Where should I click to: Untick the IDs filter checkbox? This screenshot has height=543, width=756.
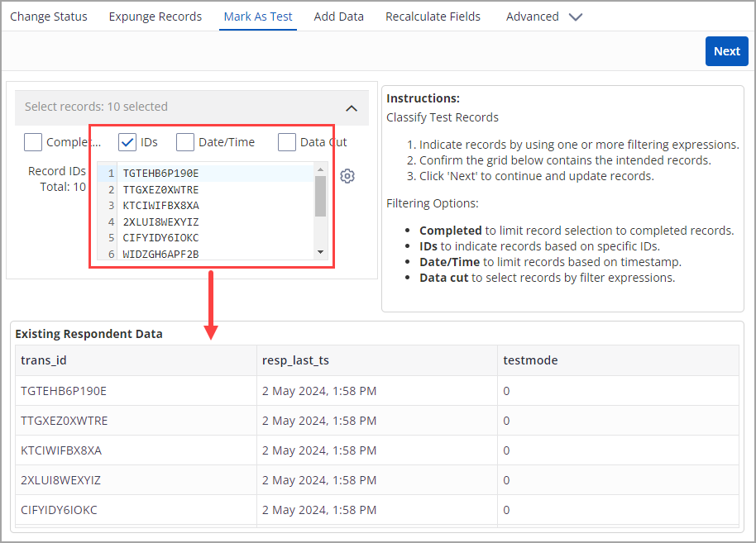click(127, 142)
